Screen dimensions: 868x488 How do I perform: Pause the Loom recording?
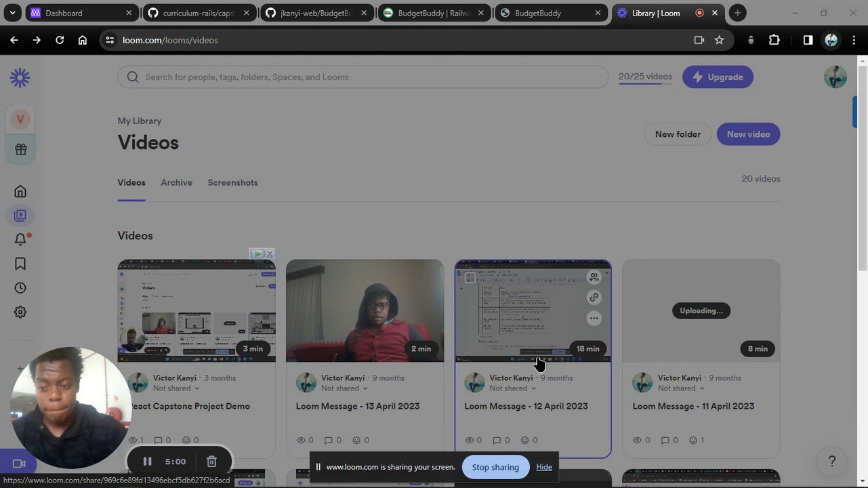pyautogui.click(x=147, y=462)
